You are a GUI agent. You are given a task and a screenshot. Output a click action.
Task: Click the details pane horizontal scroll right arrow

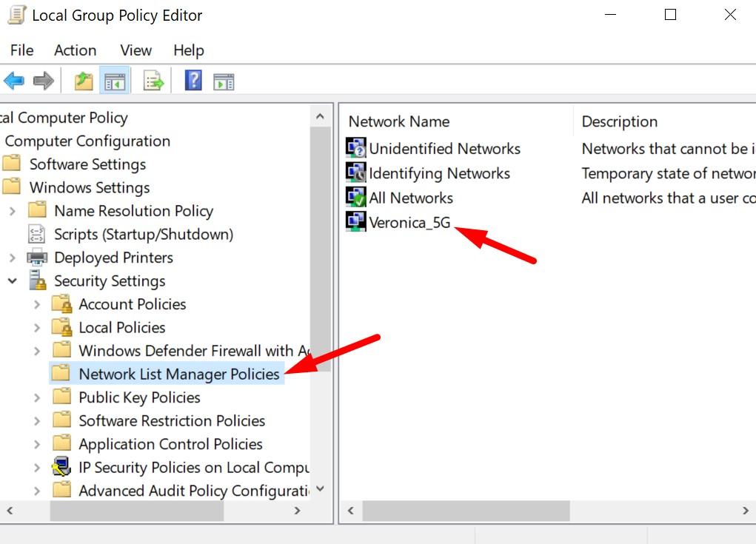pos(746,510)
